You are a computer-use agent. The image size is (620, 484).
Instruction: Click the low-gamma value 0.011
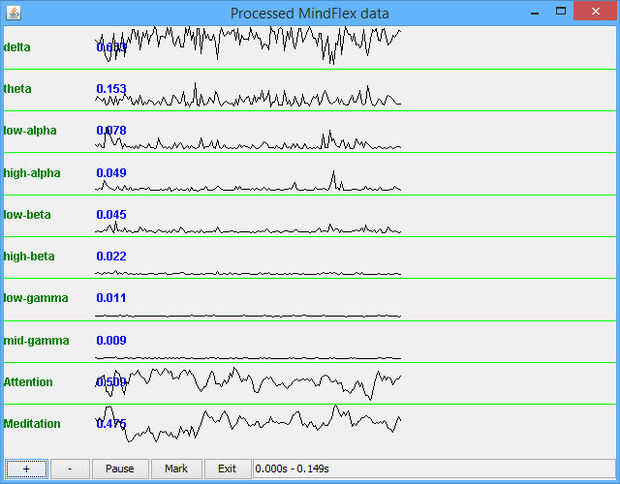[111, 298]
